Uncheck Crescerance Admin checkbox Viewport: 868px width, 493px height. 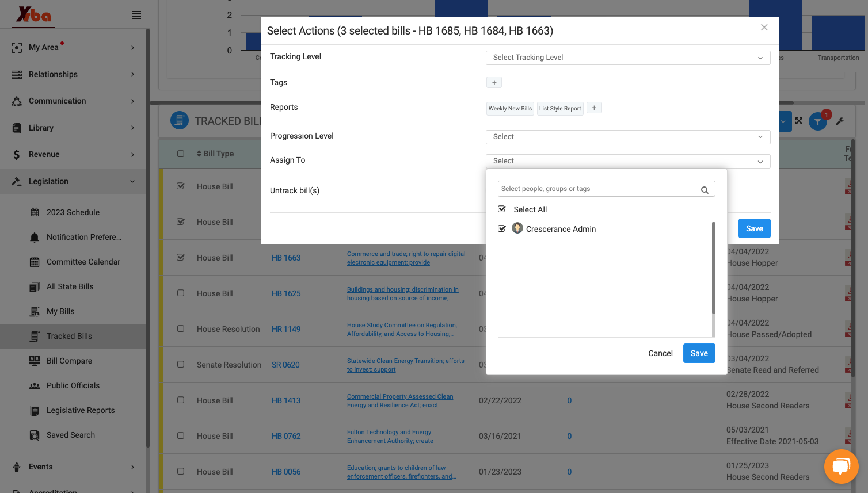[502, 228]
